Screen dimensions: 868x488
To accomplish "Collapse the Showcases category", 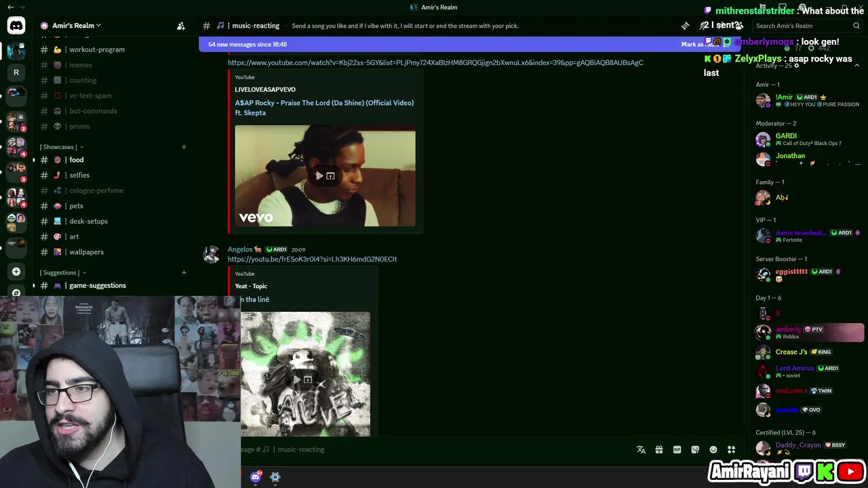I will tap(62, 147).
